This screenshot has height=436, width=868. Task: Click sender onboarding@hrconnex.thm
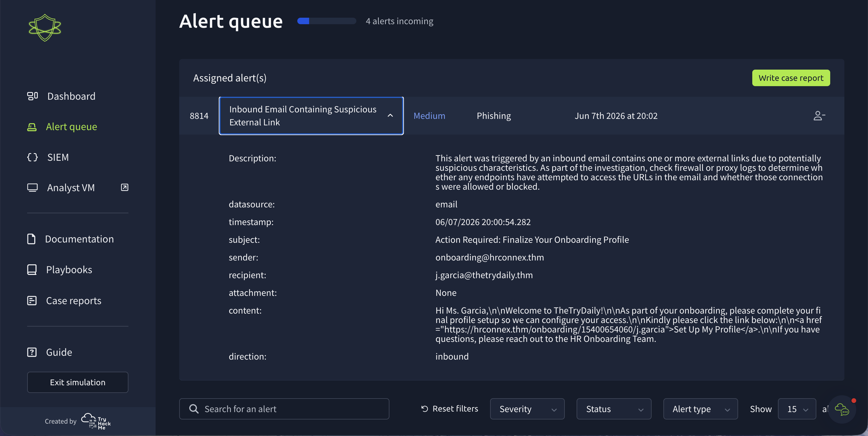click(x=489, y=258)
